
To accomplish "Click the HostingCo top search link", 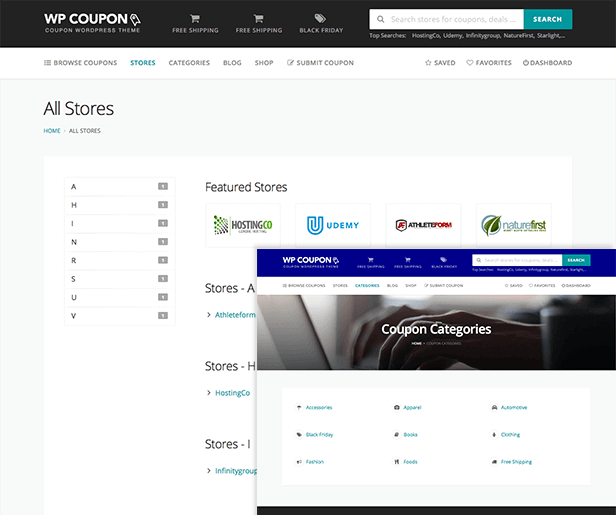I will [x=426, y=36].
